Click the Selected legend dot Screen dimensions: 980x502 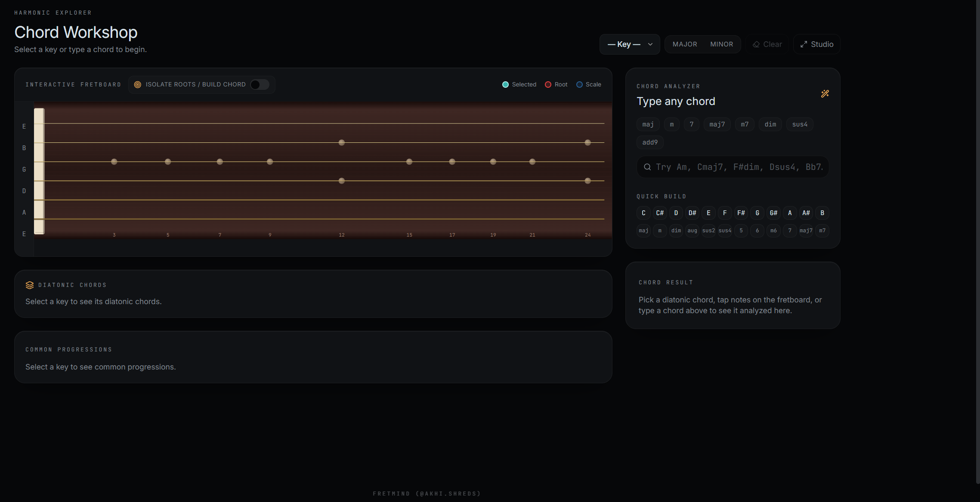[505, 85]
